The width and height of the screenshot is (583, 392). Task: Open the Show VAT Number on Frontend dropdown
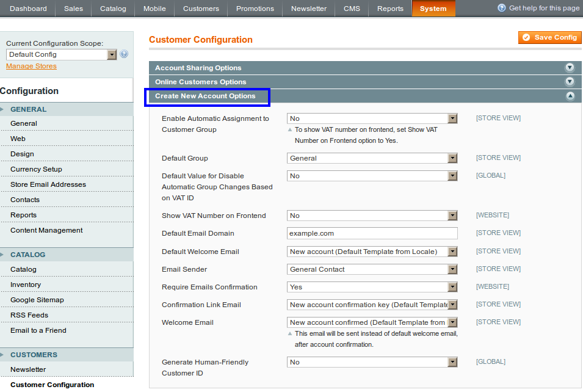[372, 216]
